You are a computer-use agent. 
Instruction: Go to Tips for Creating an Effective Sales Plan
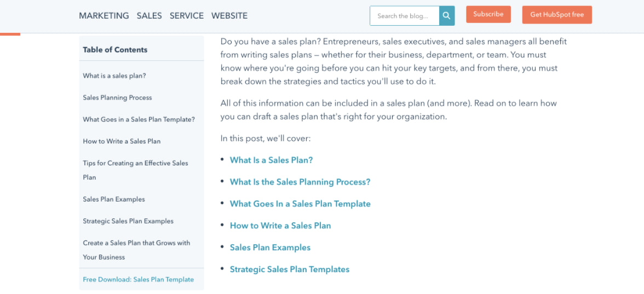[x=135, y=163]
